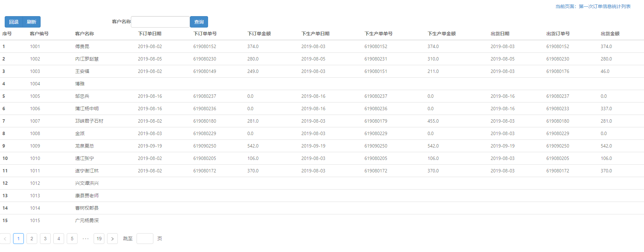Select page 1 in pagination
The width and height of the screenshot is (644, 252).
tap(18, 239)
